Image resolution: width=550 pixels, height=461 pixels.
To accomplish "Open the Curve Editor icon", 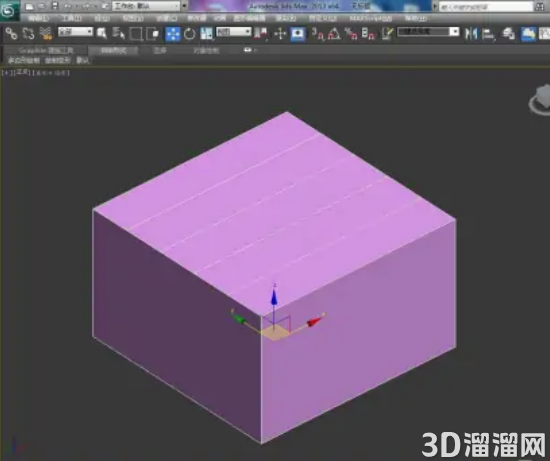I will tap(544, 34).
